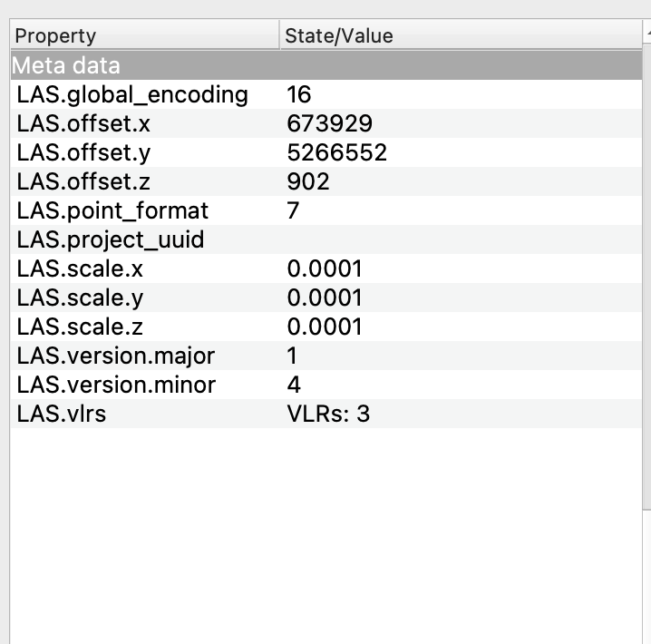
Task: Click the value 5266552
Action: pyautogui.click(x=336, y=152)
